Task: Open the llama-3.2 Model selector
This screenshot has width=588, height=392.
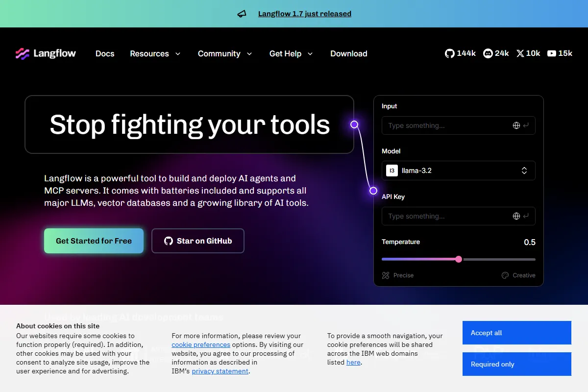Action: [x=458, y=171]
